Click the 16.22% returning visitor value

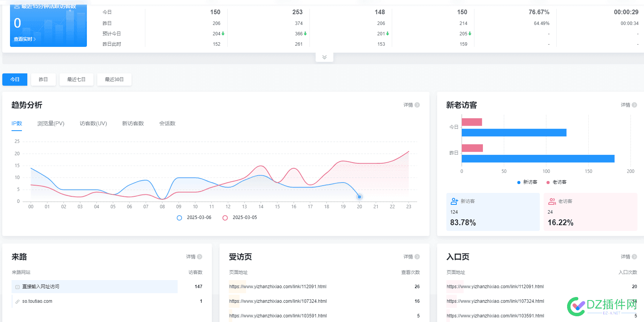561,222
